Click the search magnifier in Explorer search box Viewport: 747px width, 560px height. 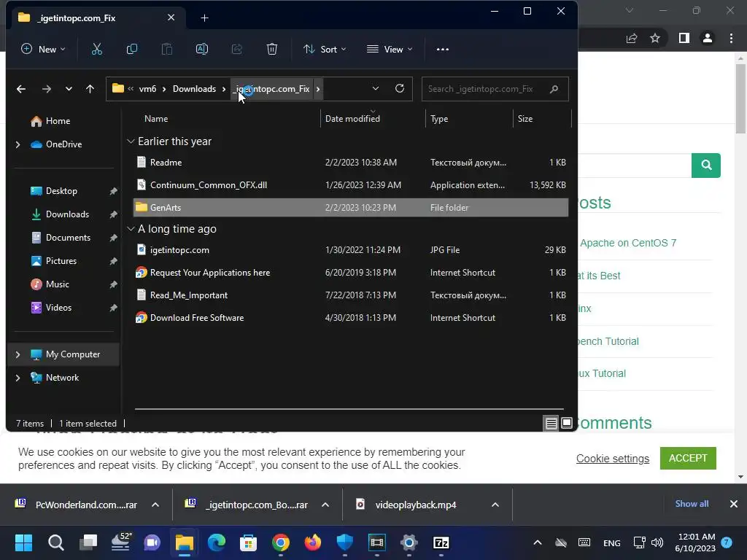point(554,89)
